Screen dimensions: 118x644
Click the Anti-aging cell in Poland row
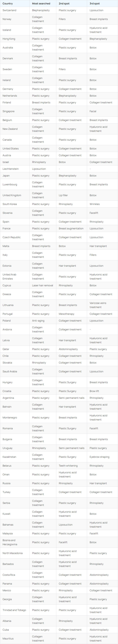[38, 320]
